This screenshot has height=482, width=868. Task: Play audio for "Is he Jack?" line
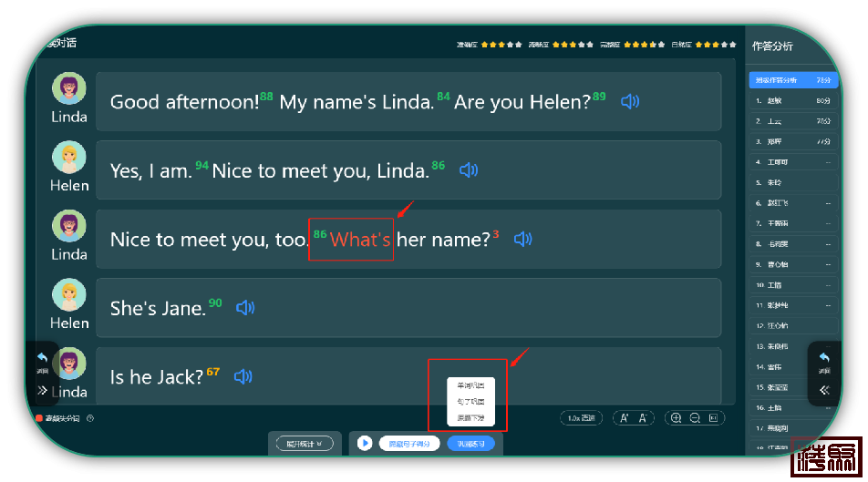click(243, 376)
